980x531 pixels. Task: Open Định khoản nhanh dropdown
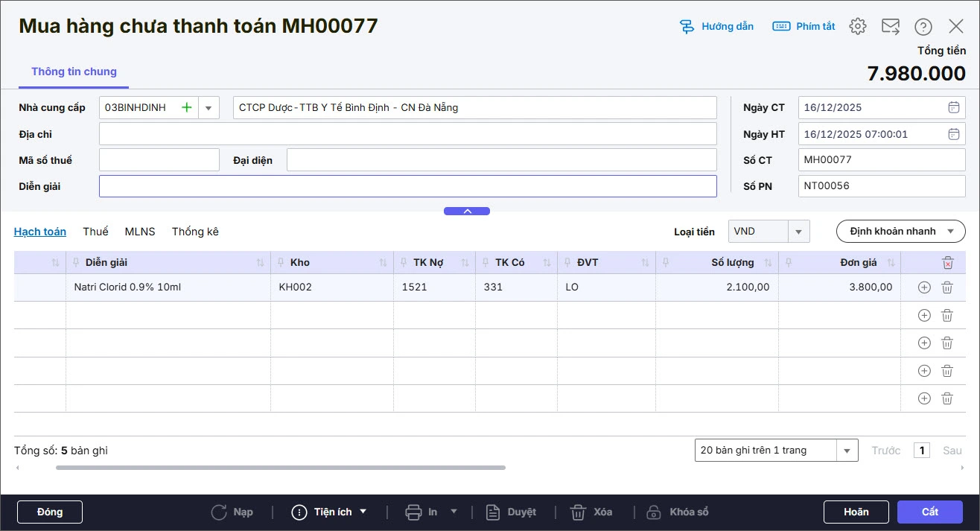click(901, 232)
